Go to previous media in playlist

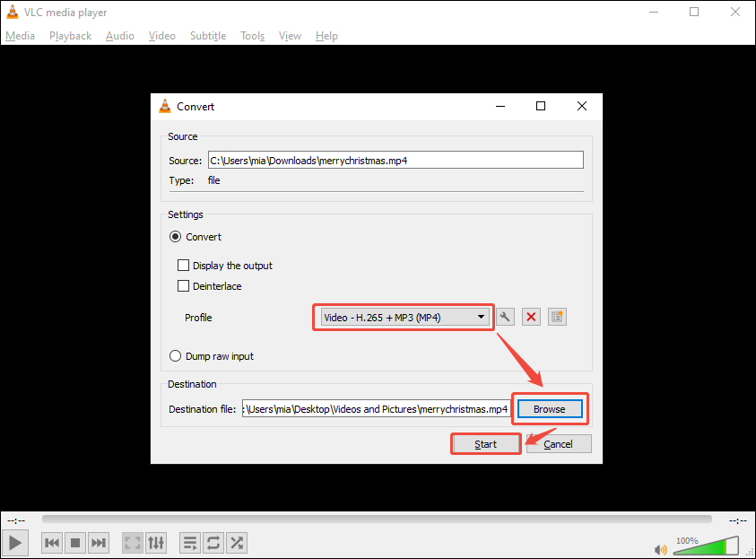coord(52,543)
